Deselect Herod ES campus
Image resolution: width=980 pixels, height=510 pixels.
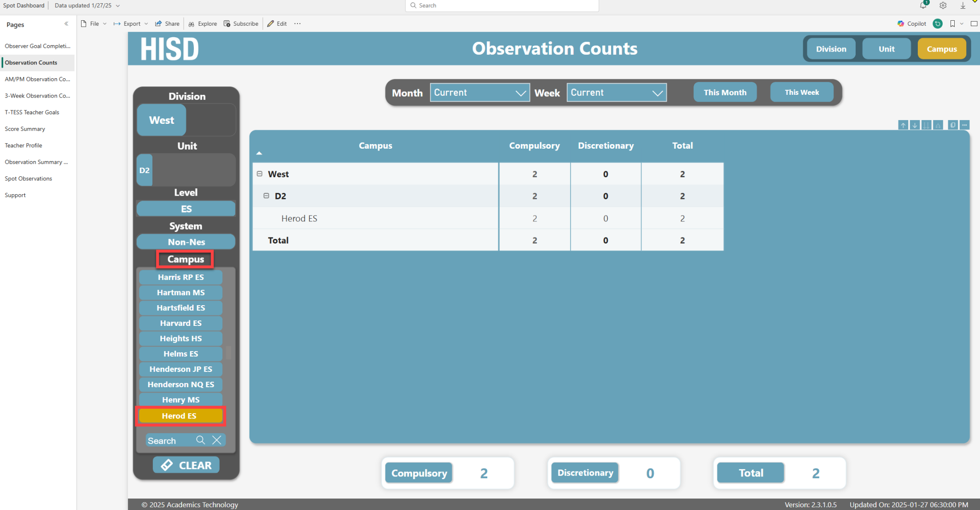181,416
